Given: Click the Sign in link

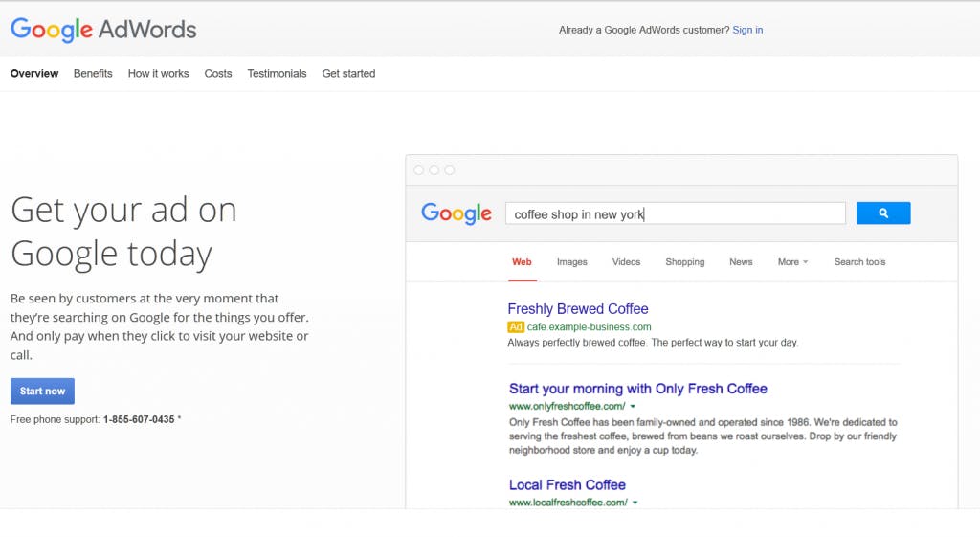Looking at the screenshot, I should point(747,30).
